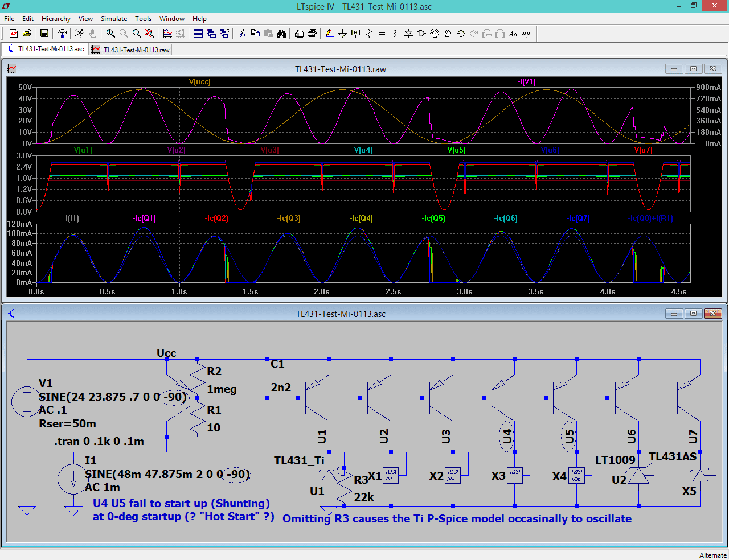
Task: Open the Hierarchy menu
Action: coord(56,19)
